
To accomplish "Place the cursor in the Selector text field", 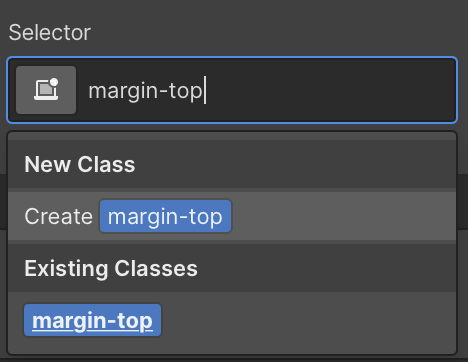I will coord(232,90).
